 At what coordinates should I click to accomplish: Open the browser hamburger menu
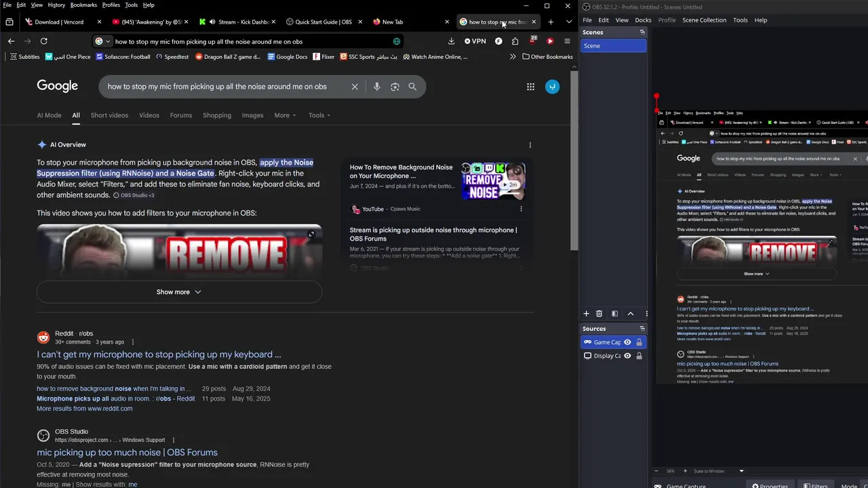(567, 41)
